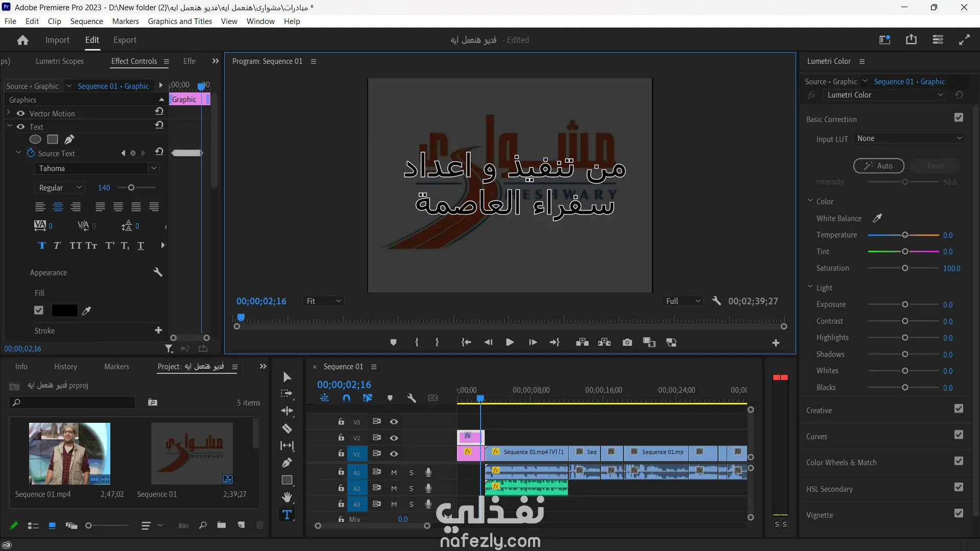Click the black Fill color swatch

[64, 310]
